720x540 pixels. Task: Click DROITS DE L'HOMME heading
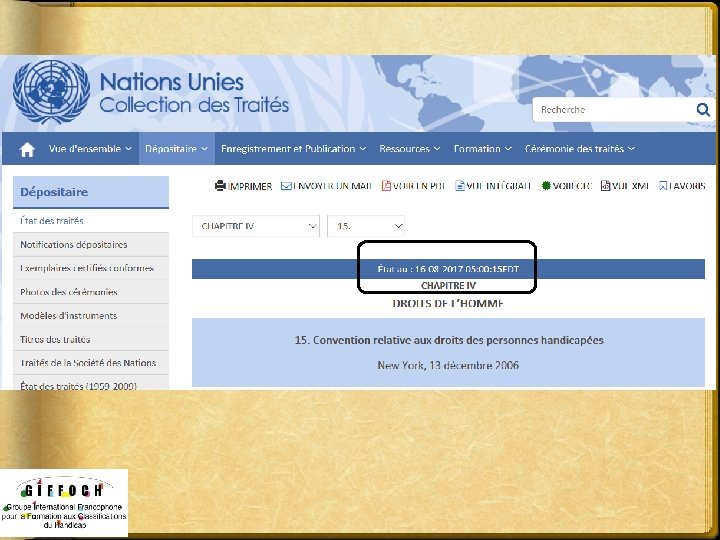(x=448, y=304)
